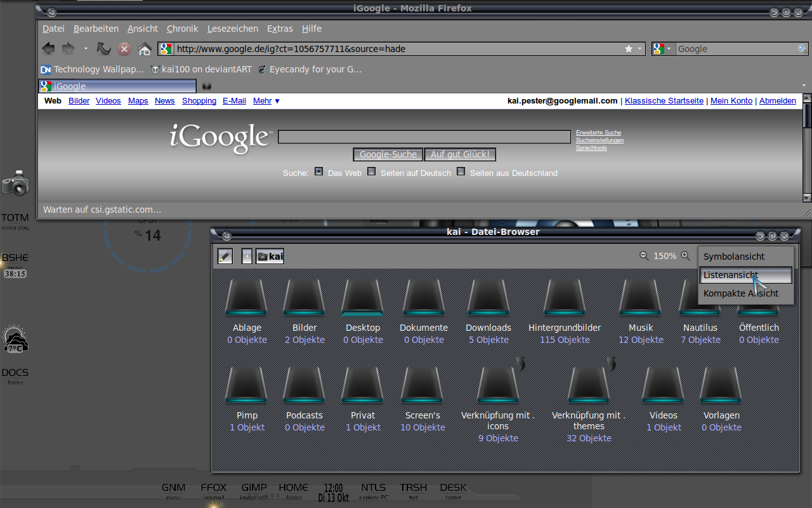This screenshot has height=508, width=812.
Task: Go to Firefox home page icon
Action: coord(145,49)
